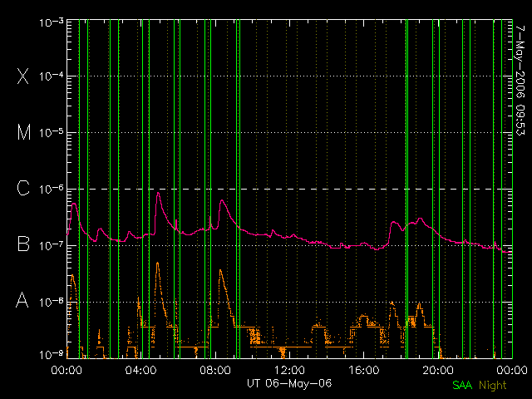This screenshot has height=399, width=532.
Task: Click the 10^-5 y-axis label
Action: point(52,132)
